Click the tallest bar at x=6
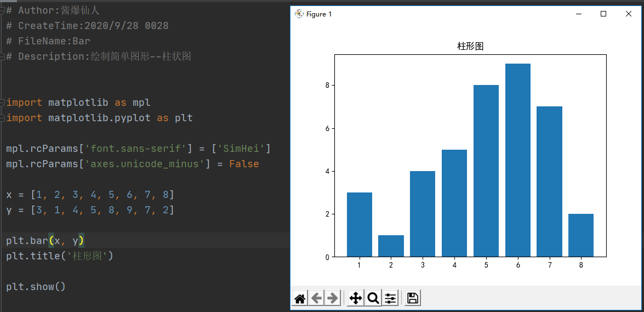 517,160
